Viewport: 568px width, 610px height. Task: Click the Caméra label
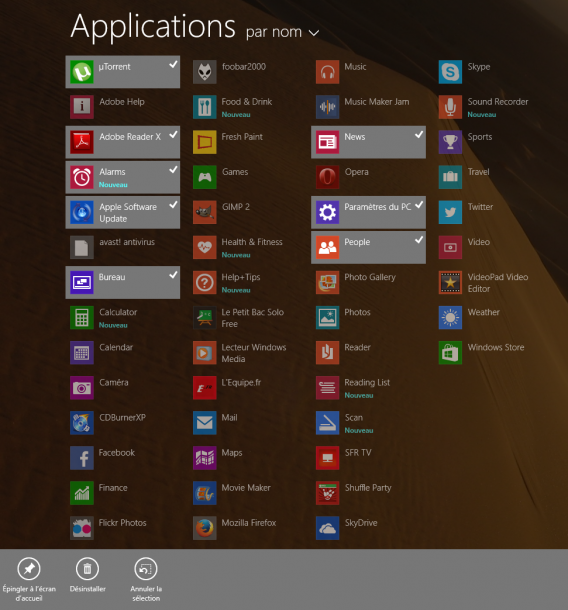click(x=114, y=382)
